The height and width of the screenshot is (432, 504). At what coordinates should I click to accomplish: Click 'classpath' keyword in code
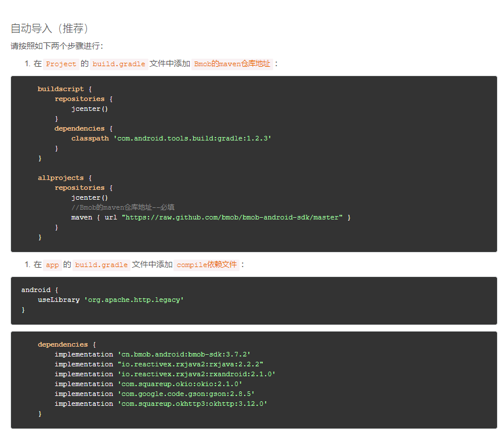[x=90, y=138]
